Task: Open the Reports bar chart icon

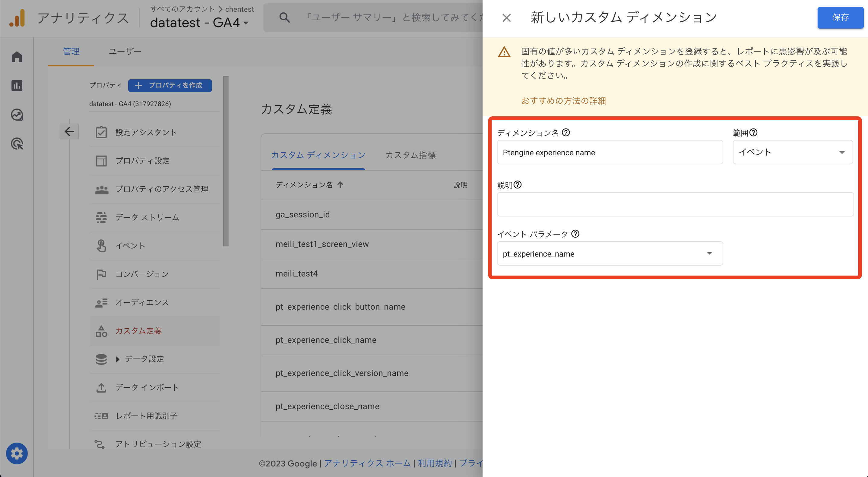Action: [17, 86]
